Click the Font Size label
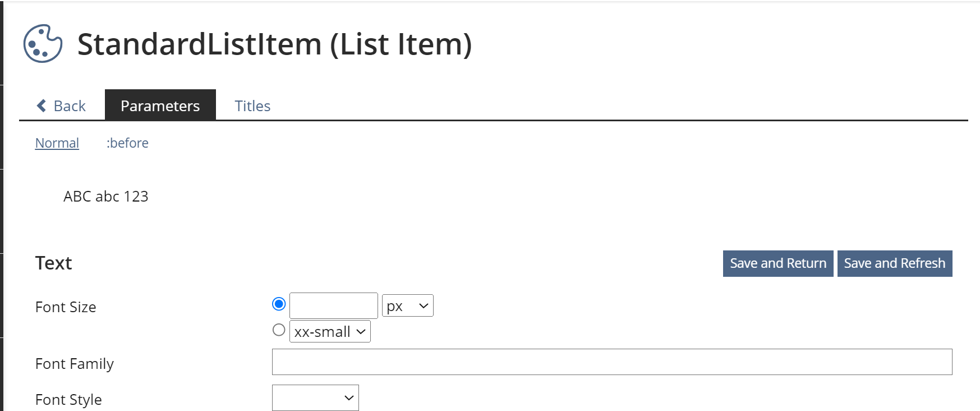980x411 pixels. point(66,307)
